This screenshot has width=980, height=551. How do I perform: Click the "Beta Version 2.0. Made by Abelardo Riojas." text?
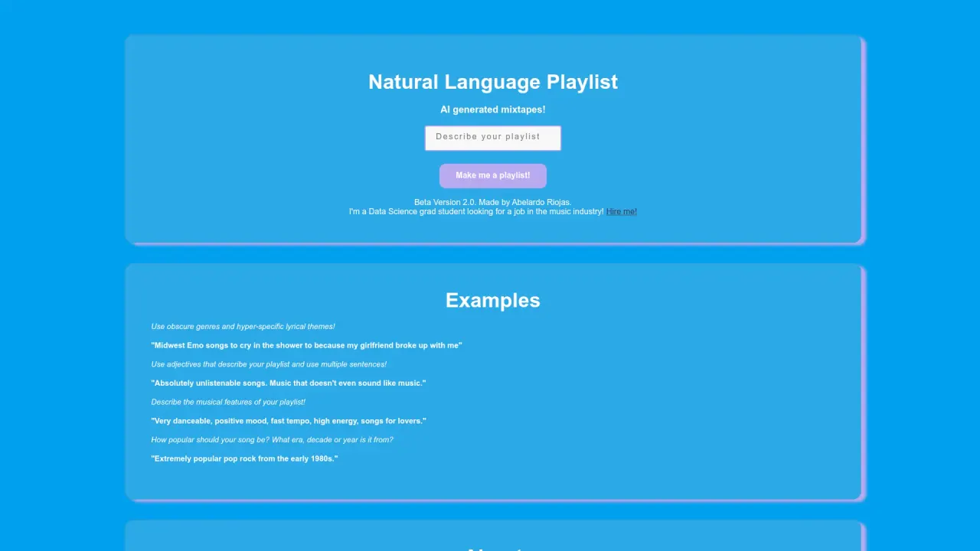tap(493, 203)
